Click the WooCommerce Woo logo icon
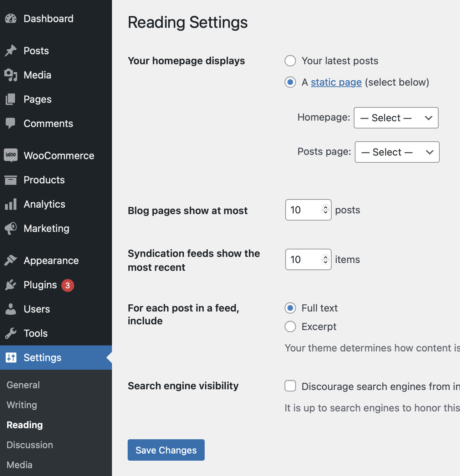The image size is (460, 476). (x=11, y=155)
